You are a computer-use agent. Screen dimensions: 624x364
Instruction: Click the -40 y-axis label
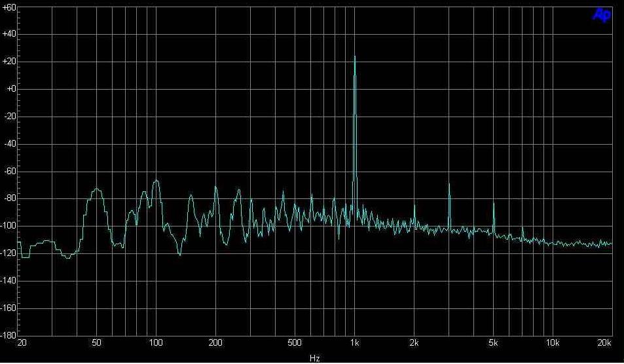(10, 145)
